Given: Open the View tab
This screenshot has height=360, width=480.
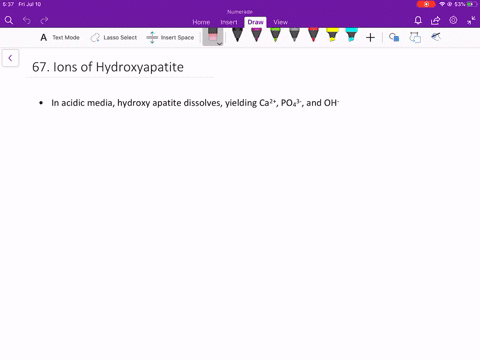Looking at the screenshot, I should pyautogui.click(x=281, y=22).
